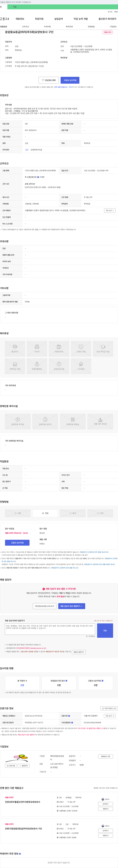
Task: Click the 열람하던 button
Action: pyautogui.click(x=24, y=766)
